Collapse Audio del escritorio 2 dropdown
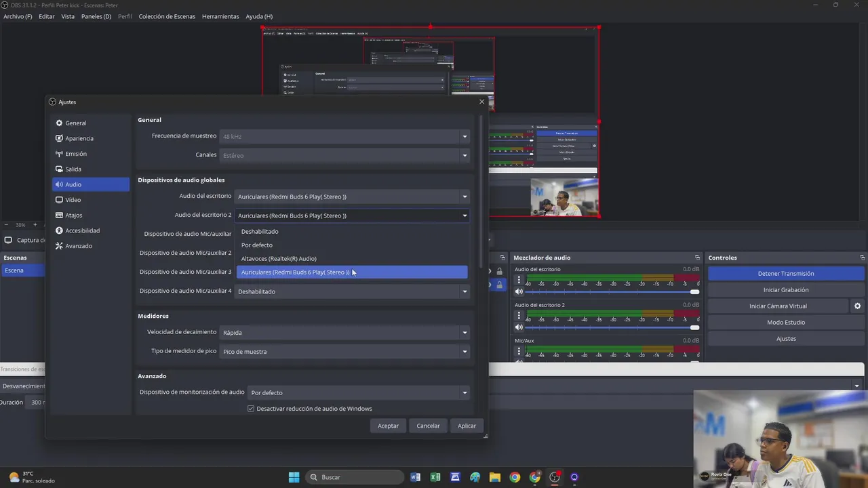868x488 pixels. coord(352,216)
